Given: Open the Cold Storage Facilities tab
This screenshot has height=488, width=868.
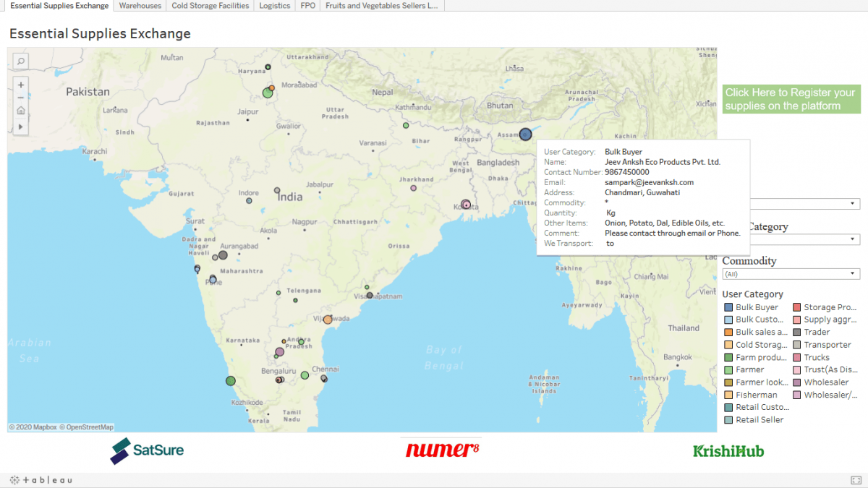Looking at the screenshot, I should pyautogui.click(x=210, y=6).
